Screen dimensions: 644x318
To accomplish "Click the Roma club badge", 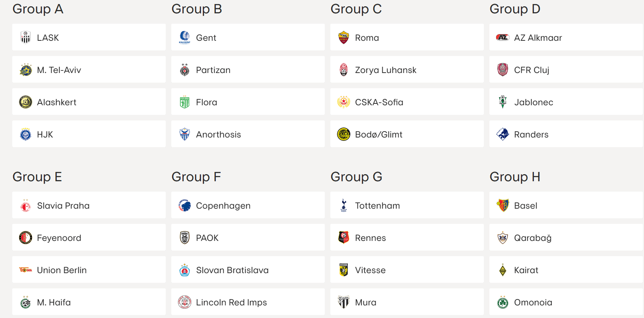I will pyautogui.click(x=344, y=37).
